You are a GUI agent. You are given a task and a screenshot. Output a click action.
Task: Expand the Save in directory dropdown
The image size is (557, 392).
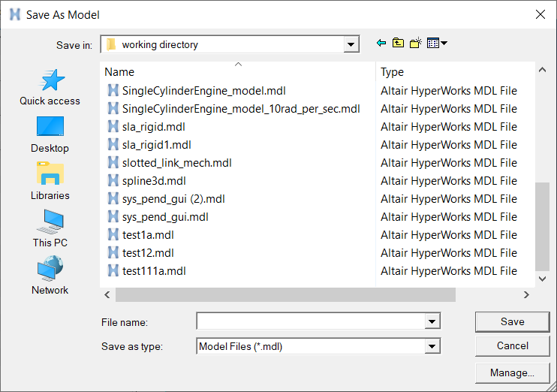351,45
